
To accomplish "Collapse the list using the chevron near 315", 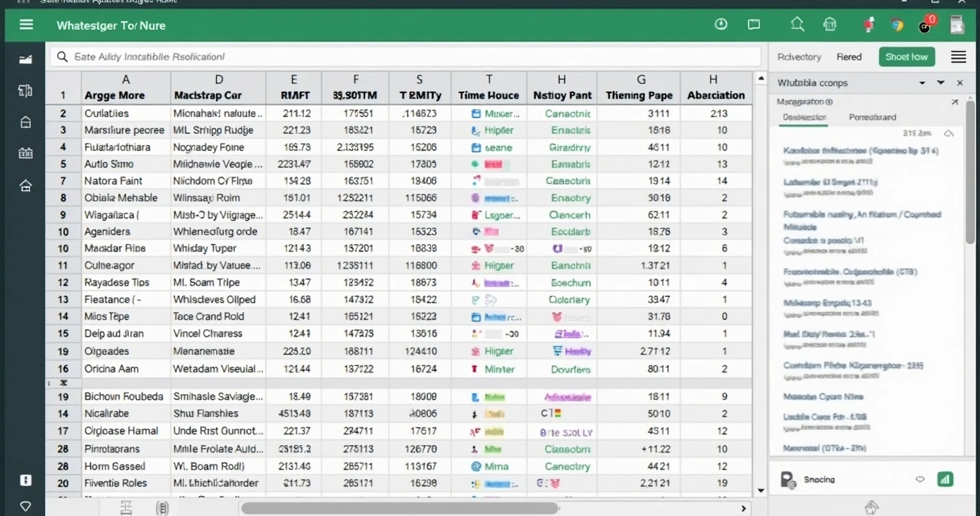I will tap(949, 133).
